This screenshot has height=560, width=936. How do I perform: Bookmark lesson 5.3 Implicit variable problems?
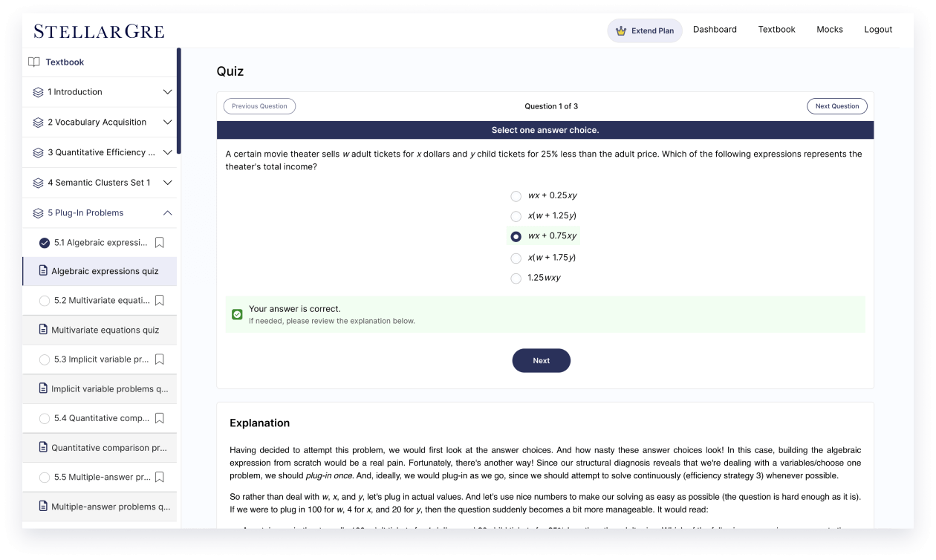[x=160, y=359]
